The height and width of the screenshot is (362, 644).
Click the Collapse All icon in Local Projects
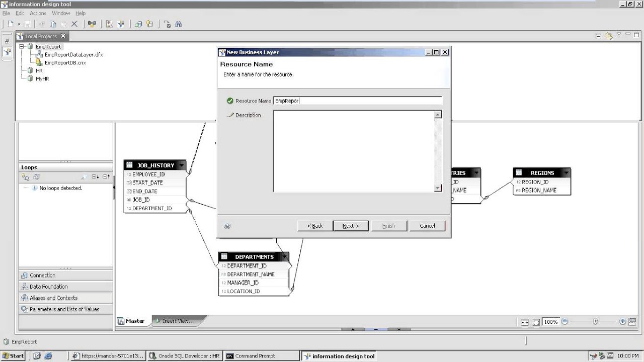(x=598, y=36)
